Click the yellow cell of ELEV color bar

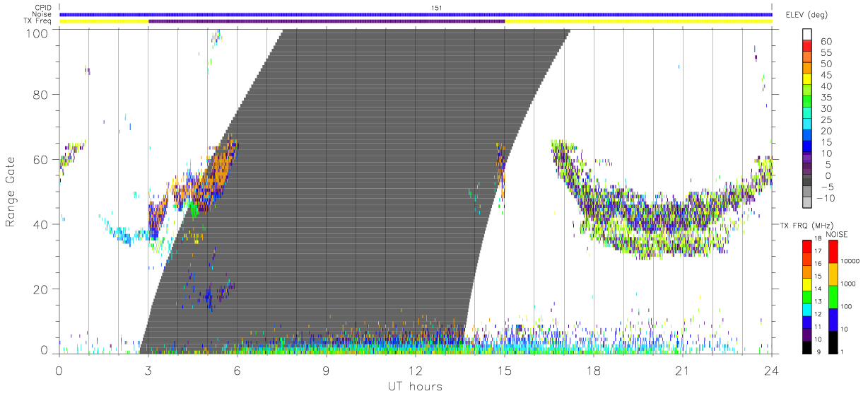pyautogui.click(x=808, y=79)
